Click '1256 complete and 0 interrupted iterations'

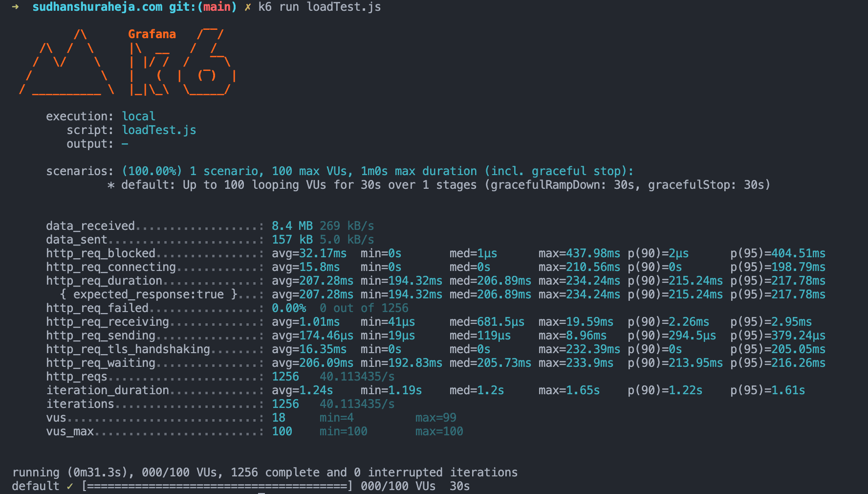(374, 472)
